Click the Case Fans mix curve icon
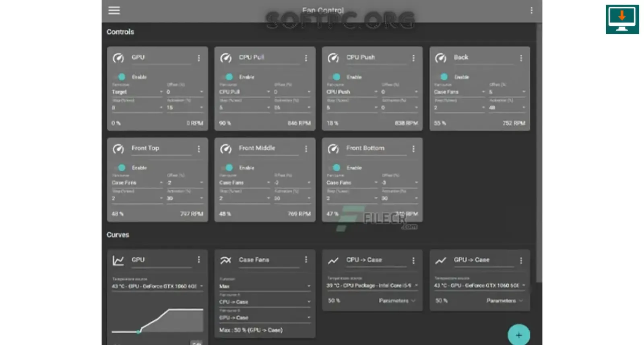This screenshot has height=345, width=644. [x=226, y=260]
